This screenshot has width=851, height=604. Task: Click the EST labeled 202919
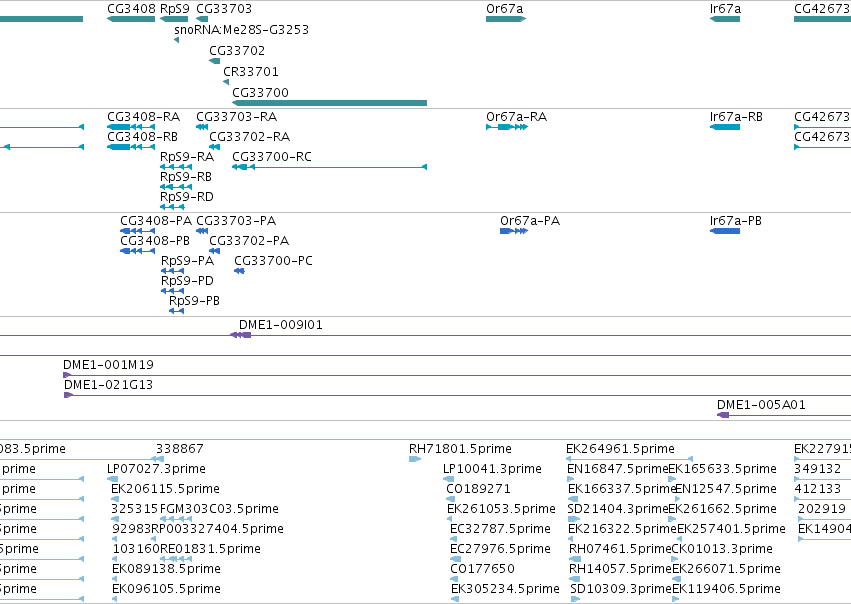click(822, 509)
